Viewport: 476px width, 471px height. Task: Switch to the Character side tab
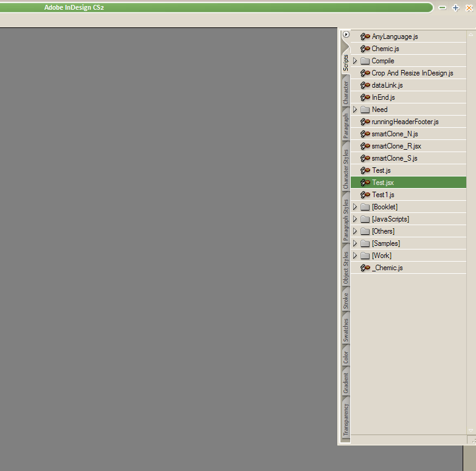(346, 92)
